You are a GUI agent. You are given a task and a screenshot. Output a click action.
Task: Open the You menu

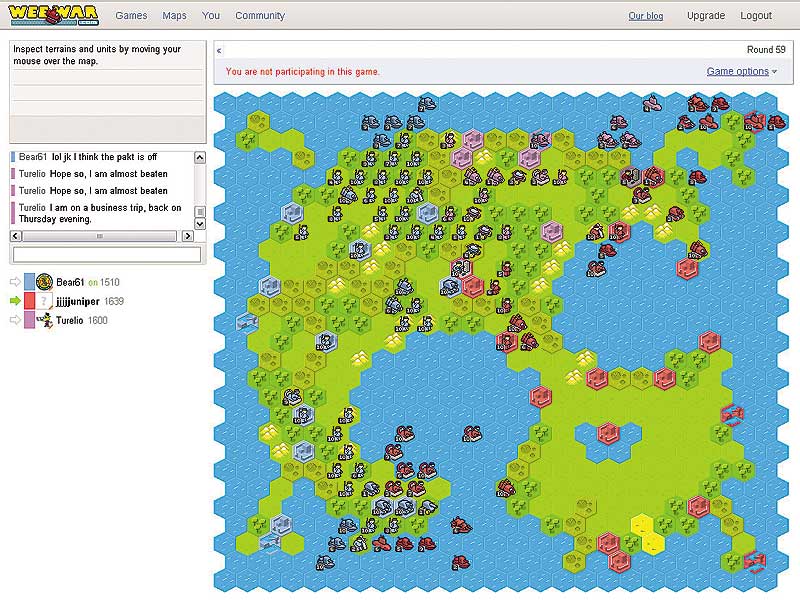[x=211, y=16]
